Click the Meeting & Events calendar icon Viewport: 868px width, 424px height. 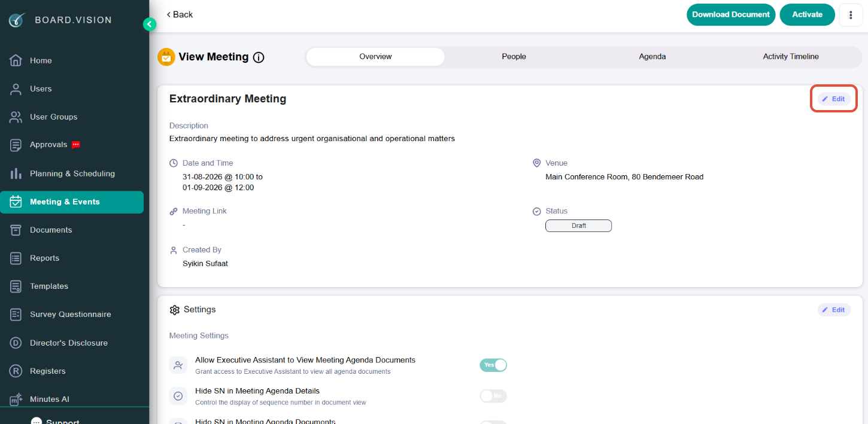coord(16,202)
